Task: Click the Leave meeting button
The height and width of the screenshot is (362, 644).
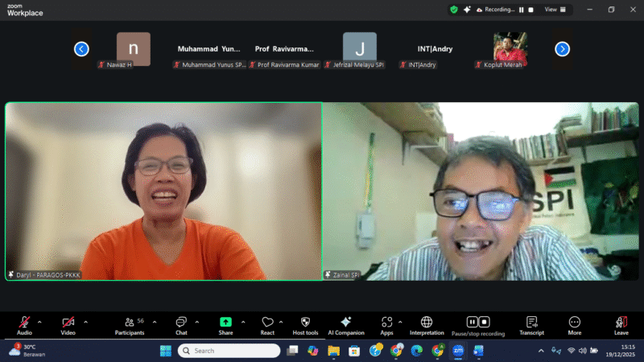Action: pos(621,323)
